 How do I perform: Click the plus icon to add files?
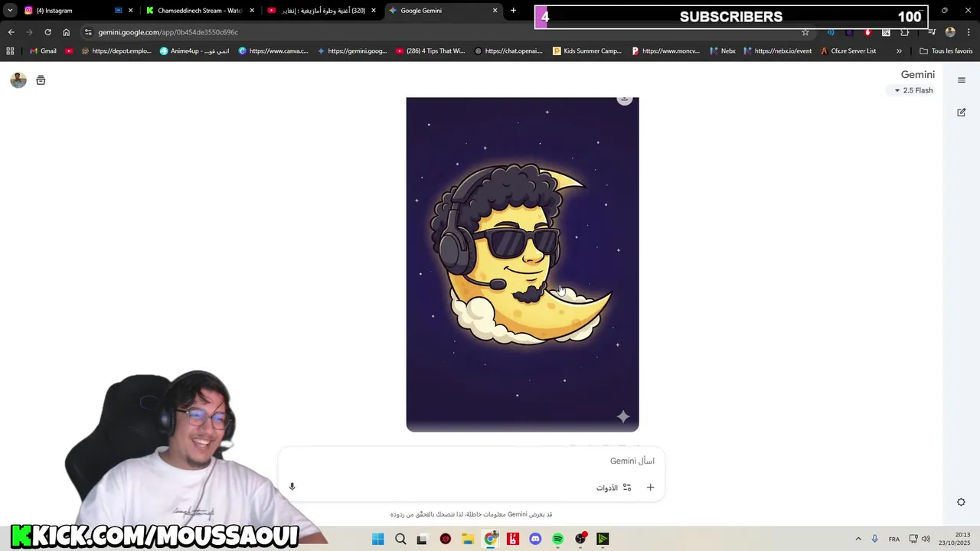coord(650,487)
